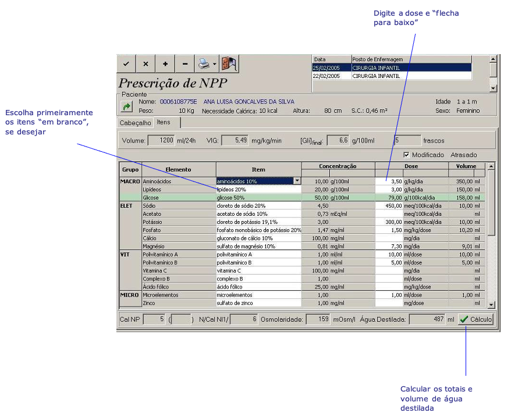
Task: Click the empty Vitamina C dose cell
Action: click(x=389, y=270)
